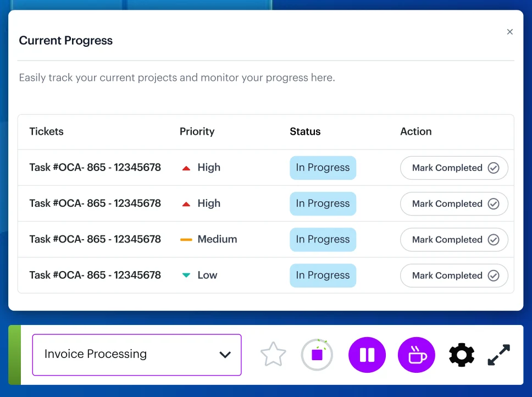Click In Progress badge in Medium row

click(323, 240)
